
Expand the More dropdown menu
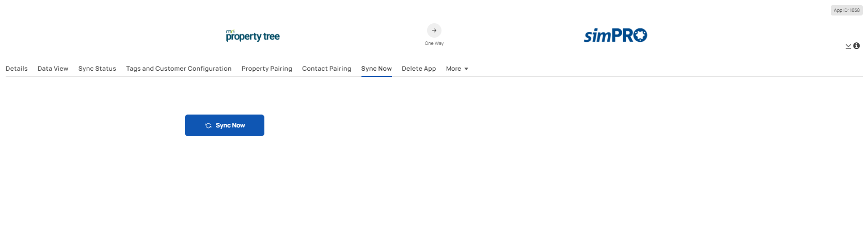pos(457,69)
